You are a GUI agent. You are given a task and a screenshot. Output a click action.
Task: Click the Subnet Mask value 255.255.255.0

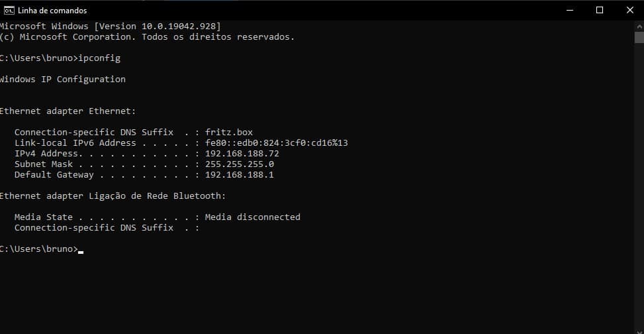tap(239, 164)
